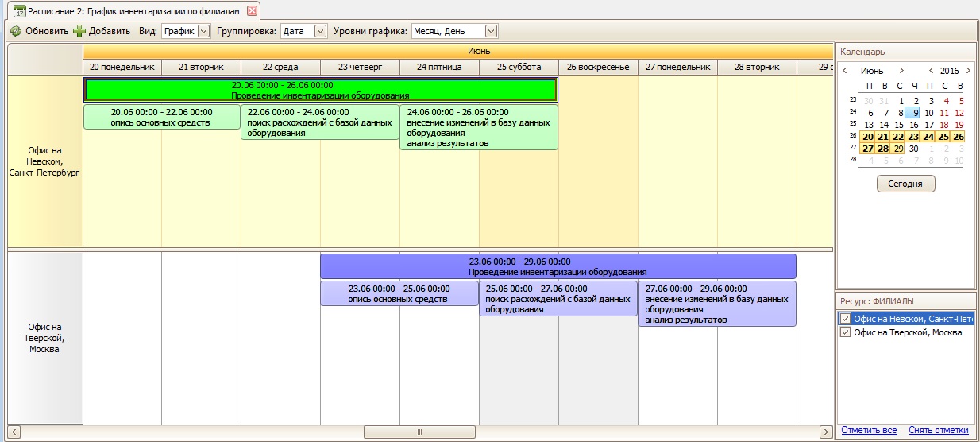This screenshot has height=442, width=980.
Task: Click the 24 пятница column header
Action: tap(439, 67)
